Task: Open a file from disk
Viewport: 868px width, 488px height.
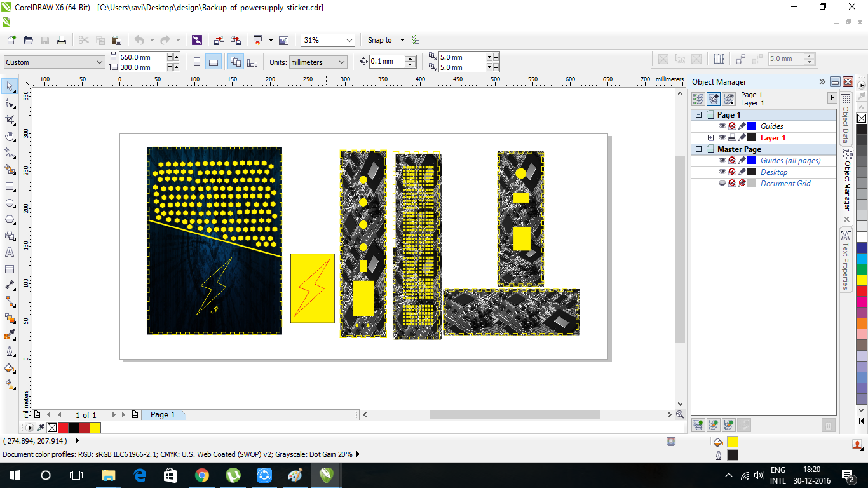Action: [28, 40]
